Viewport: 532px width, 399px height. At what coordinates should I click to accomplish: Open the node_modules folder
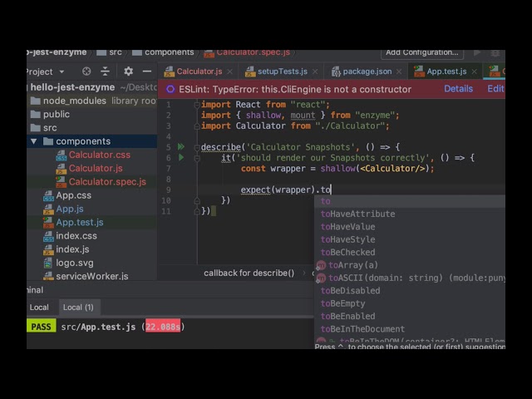coord(74,101)
